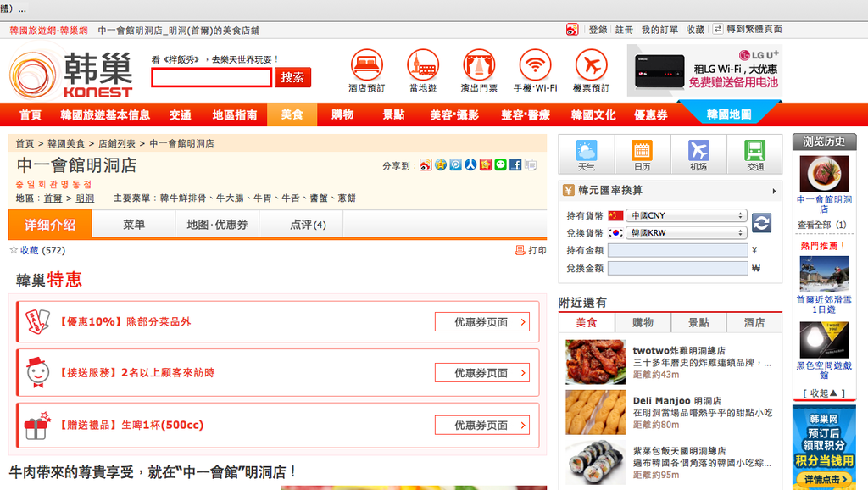
Task: Swap currencies with the refresh exchange icon
Action: (762, 223)
